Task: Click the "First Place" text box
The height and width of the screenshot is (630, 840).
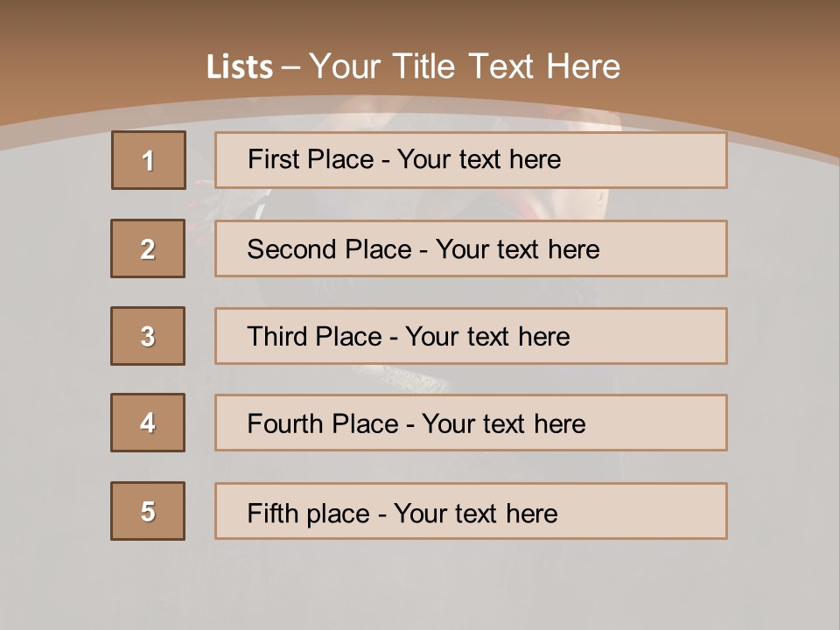Action: coord(404,159)
